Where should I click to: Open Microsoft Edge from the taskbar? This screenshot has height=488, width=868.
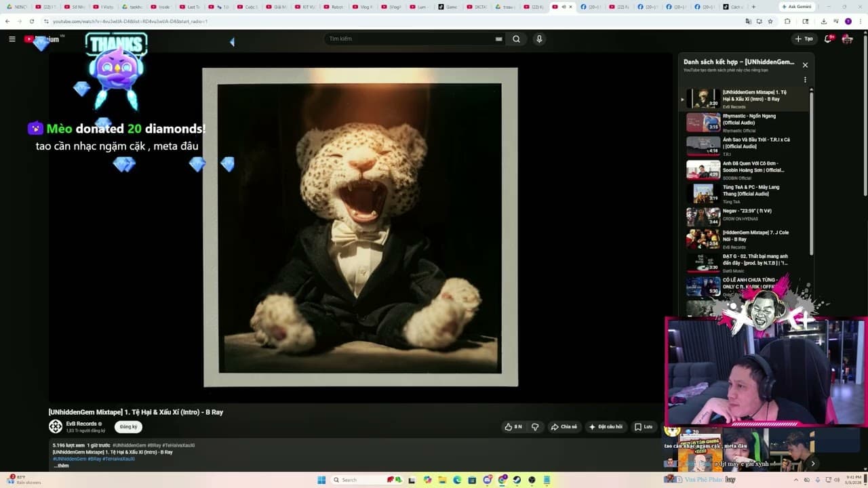(457, 480)
